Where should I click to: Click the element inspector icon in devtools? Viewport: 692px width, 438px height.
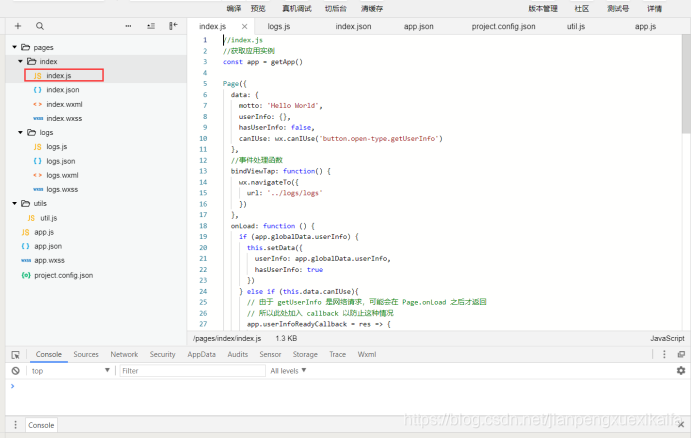coord(15,355)
